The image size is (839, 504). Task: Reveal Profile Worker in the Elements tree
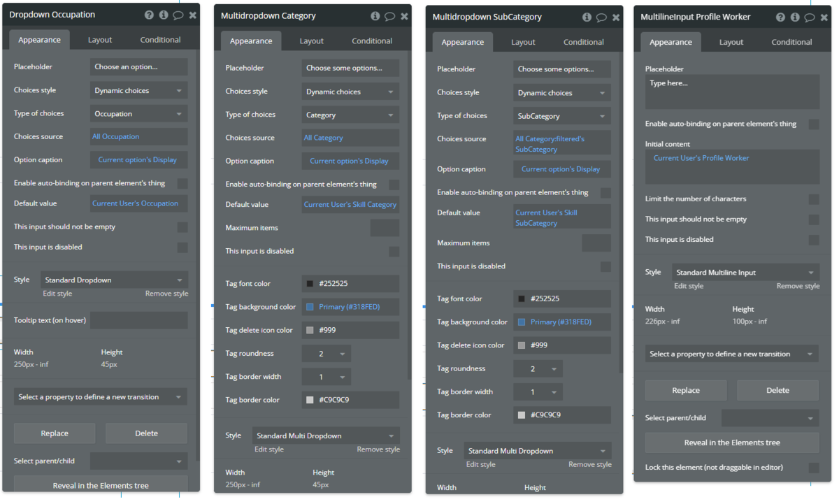[732, 442]
